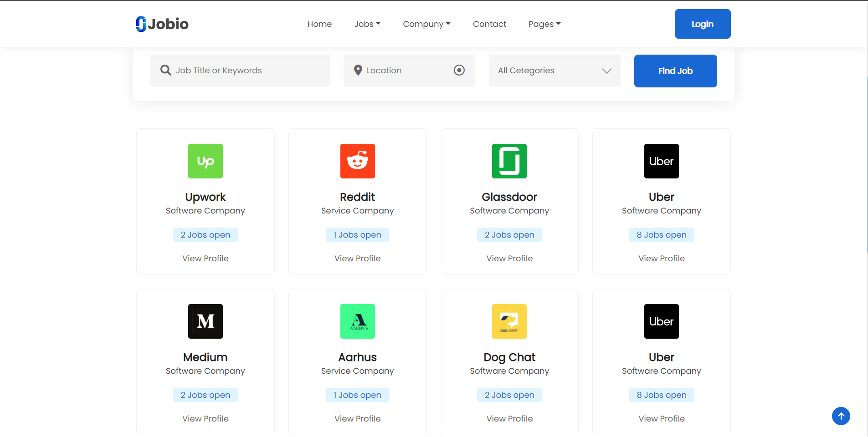Image resolution: width=868 pixels, height=437 pixels.
Task: View Profile of Dog Chat
Action: (x=509, y=419)
